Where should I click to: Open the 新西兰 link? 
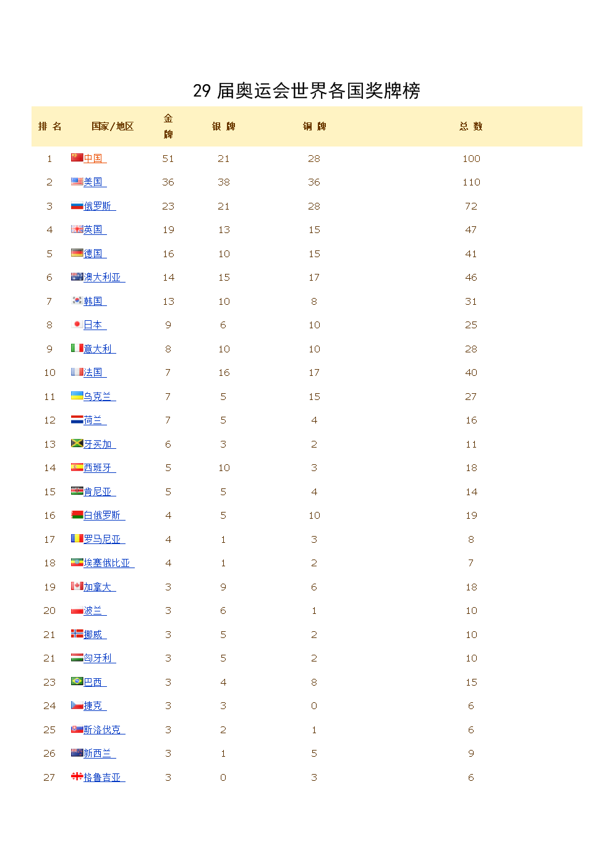tap(100, 753)
